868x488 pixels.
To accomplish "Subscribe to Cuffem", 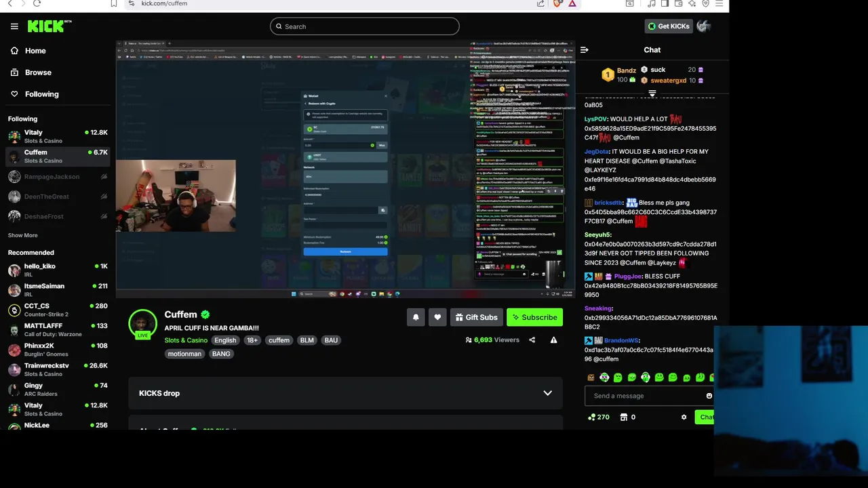I will point(535,317).
